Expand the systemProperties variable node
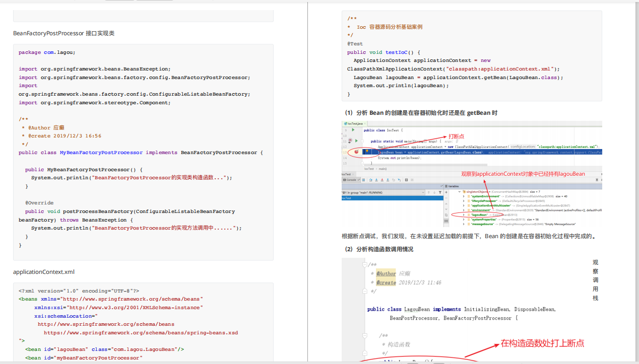The image size is (639, 364). tap(464, 220)
